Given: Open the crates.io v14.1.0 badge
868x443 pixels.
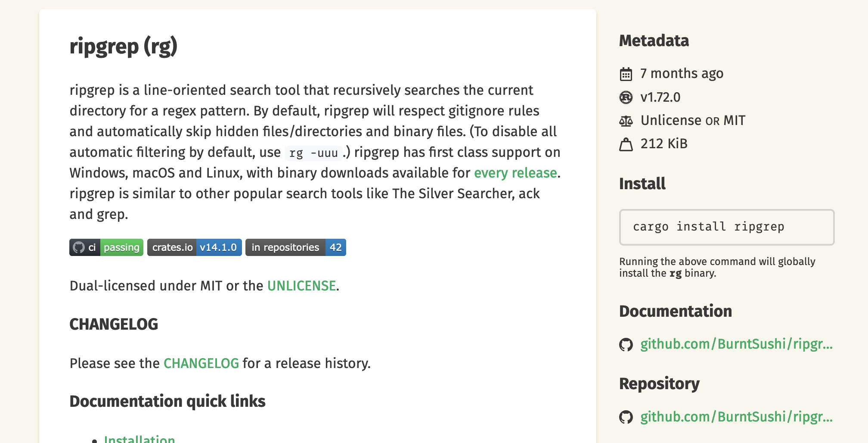Looking at the screenshot, I should (194, 247).
